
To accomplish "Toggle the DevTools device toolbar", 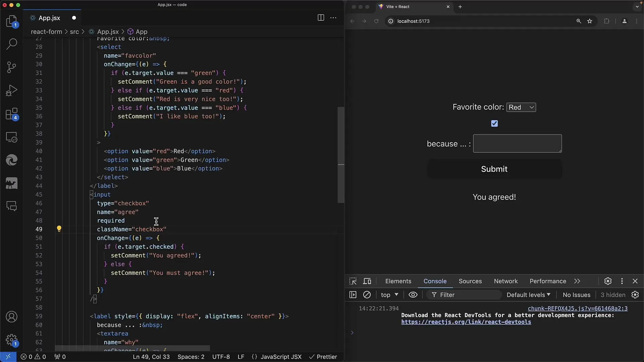I will point(367,281).
